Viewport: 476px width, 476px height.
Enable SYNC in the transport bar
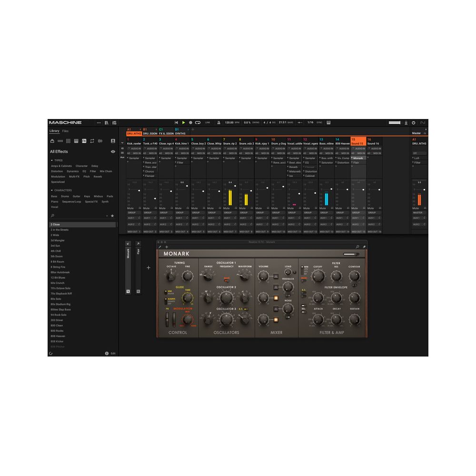point(319,122)
